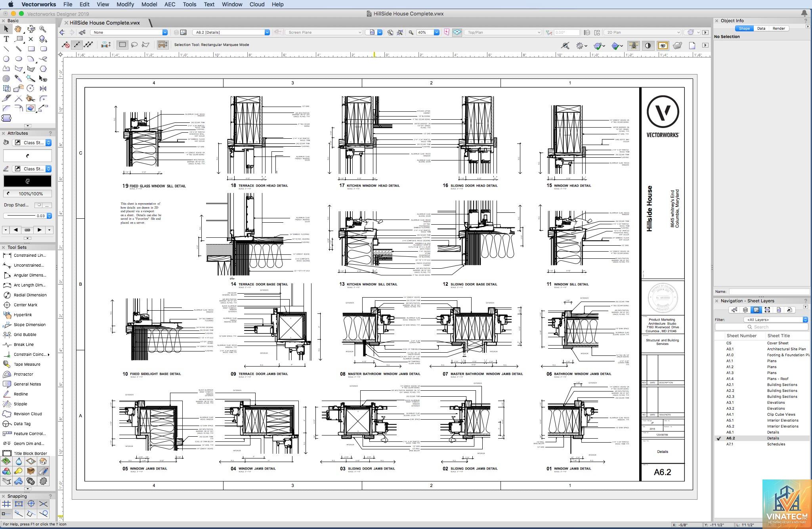Open the fill style Class Style dropdown
This screenshot has width=812, height=529.
point(32,143)
